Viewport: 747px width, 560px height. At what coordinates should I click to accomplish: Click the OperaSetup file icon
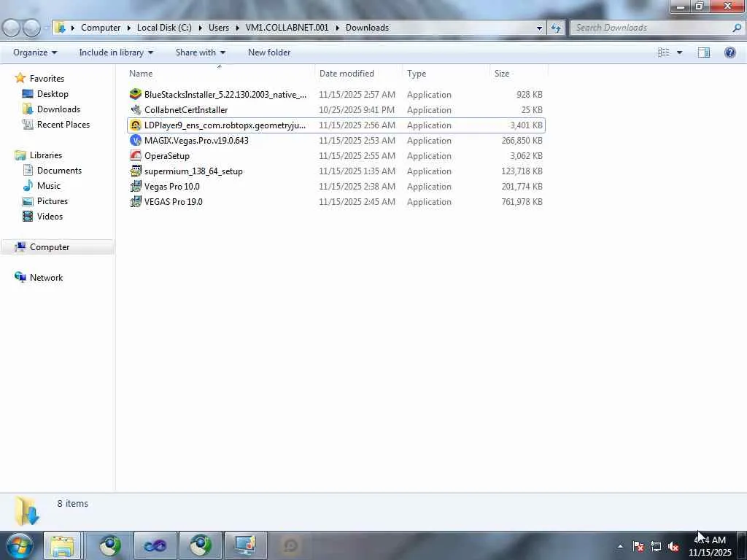pyautogui.click(x=136, y=156)
